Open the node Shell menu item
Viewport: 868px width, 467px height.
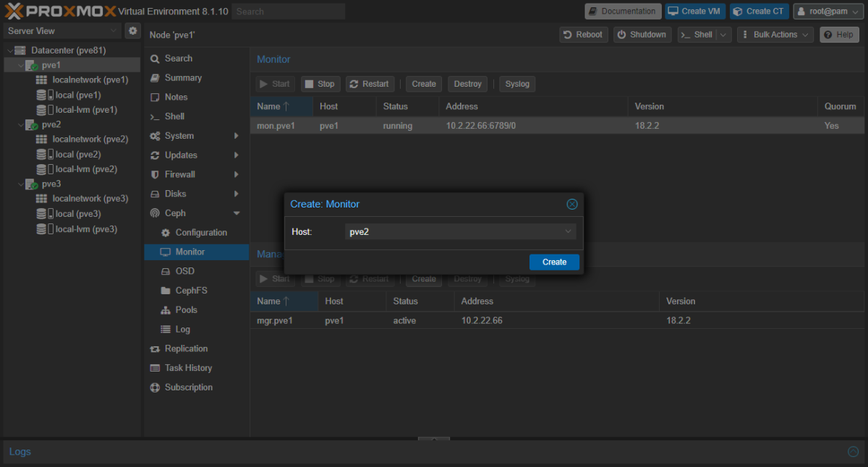click(196, 116)
